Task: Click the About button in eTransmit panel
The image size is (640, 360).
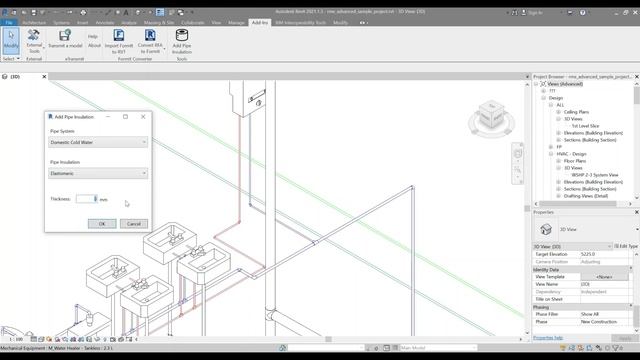Action: [94, 46]
